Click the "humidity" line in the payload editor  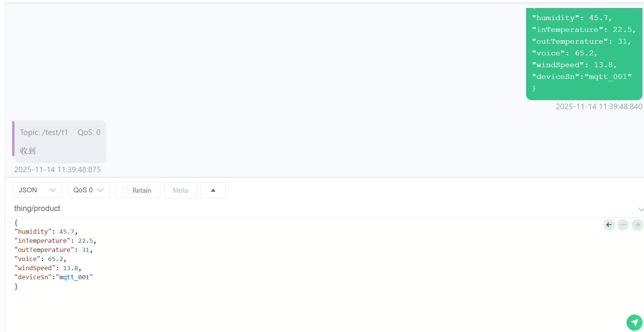(46, 232)
